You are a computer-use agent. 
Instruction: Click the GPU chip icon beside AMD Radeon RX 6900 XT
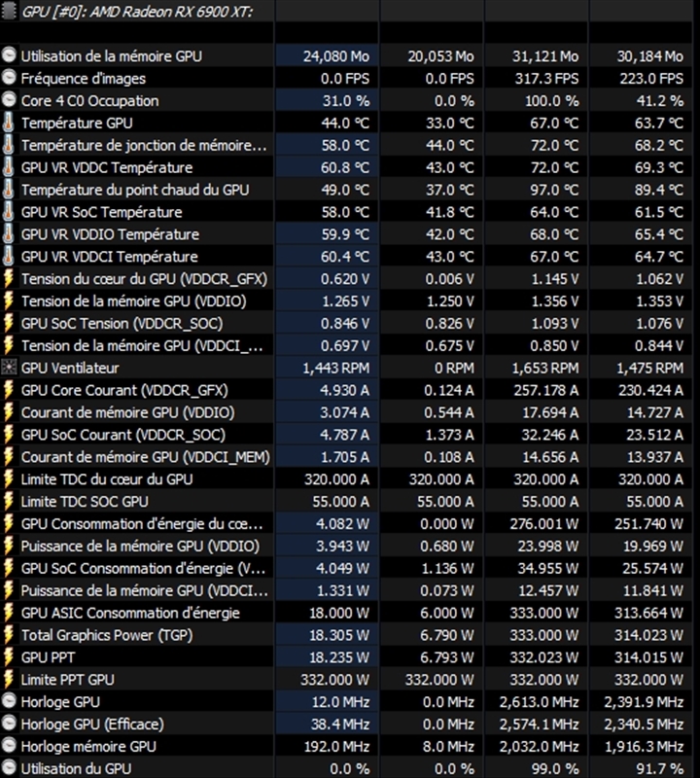click(9, 11)
